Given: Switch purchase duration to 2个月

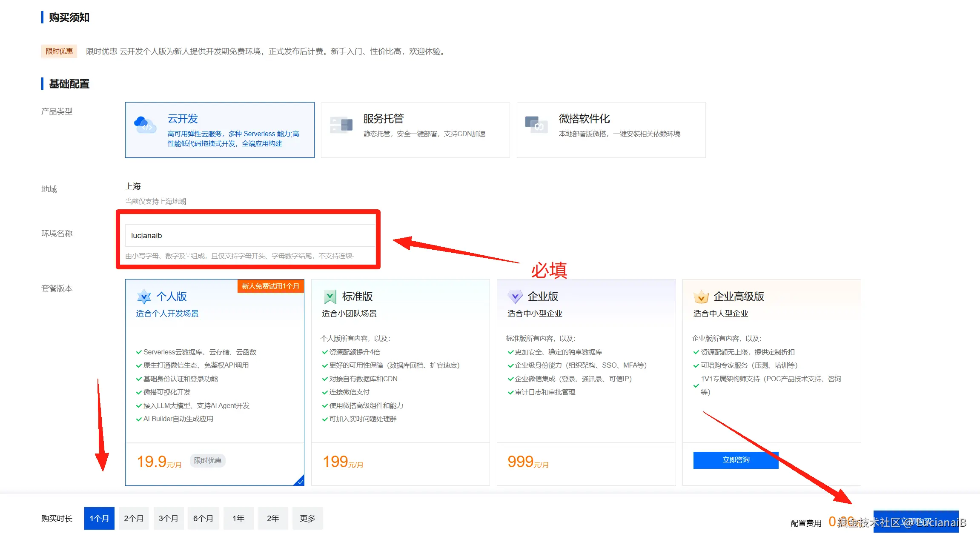Looking at the screenshot, I should (134, 518).
